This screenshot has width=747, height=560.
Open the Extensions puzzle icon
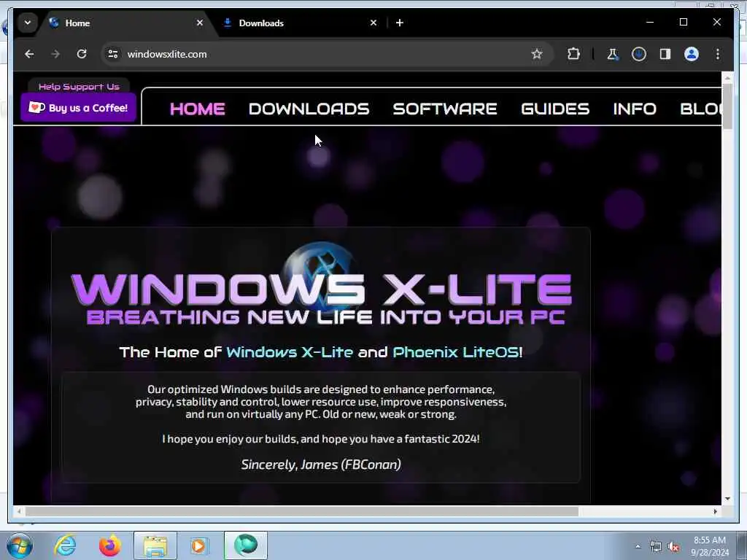[x=573, y=54]
